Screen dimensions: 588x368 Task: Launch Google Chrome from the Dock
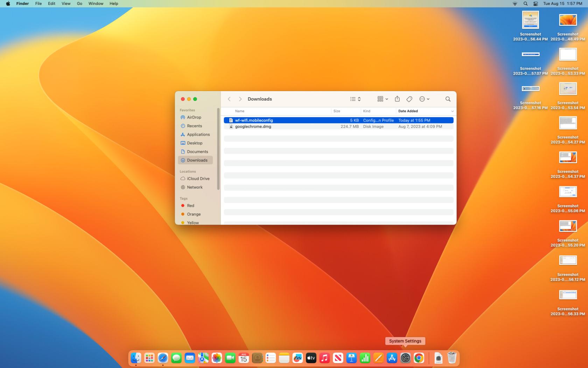[x=419, y=358]
